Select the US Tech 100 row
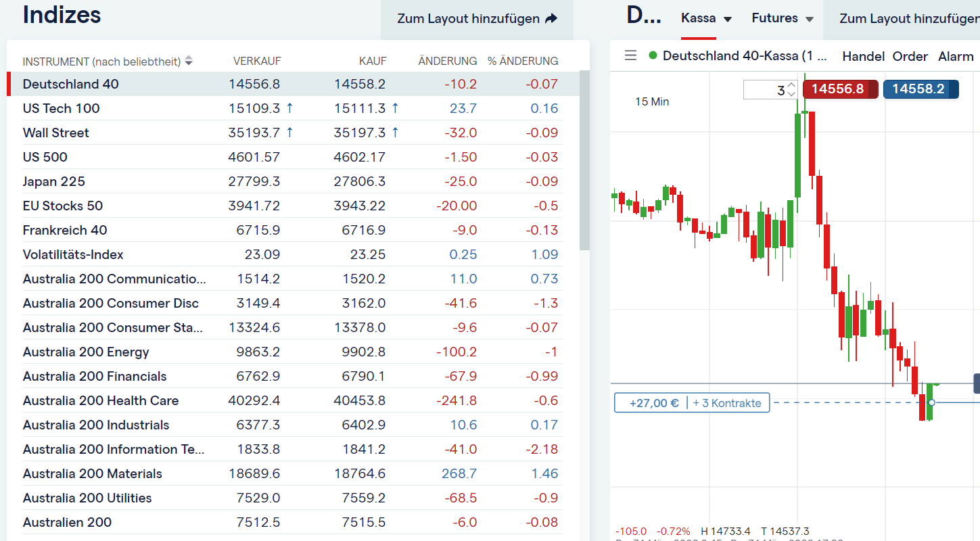 click(61, 108)
